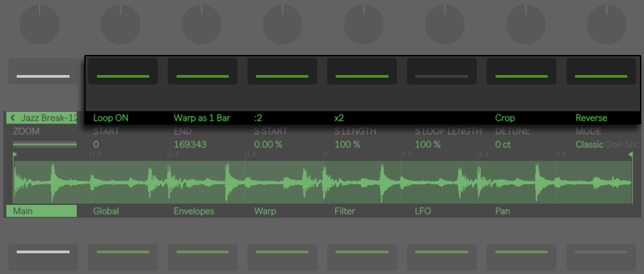Push the white-lit upper display button
644x274 pixels.
coord(43,71)
